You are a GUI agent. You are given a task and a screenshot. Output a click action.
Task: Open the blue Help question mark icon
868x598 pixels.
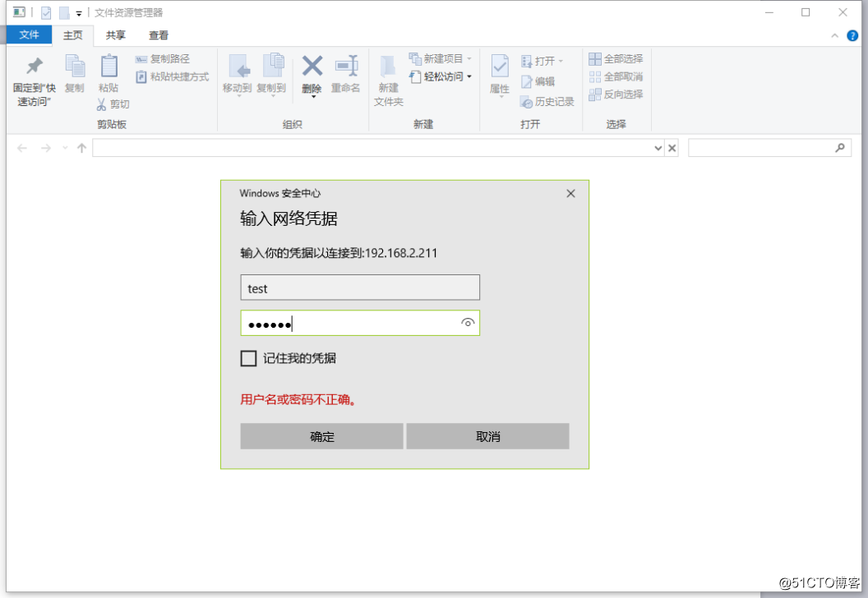(852, 35)
